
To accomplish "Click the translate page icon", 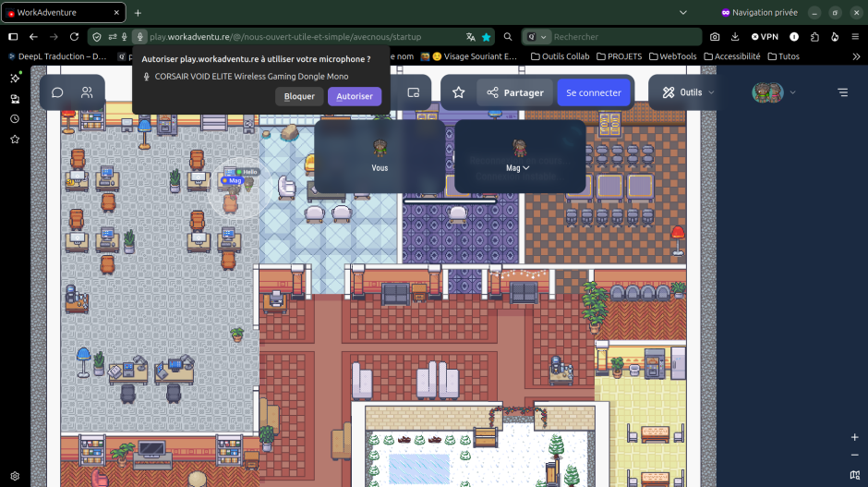I will coord(471,37).
